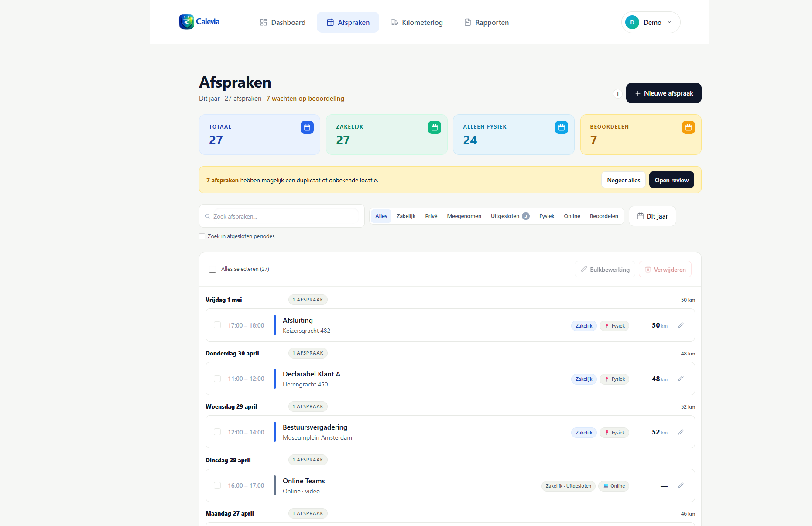
Task: Click the Fysiek tag on Declarabel Klant A
Action: point(614,379)
